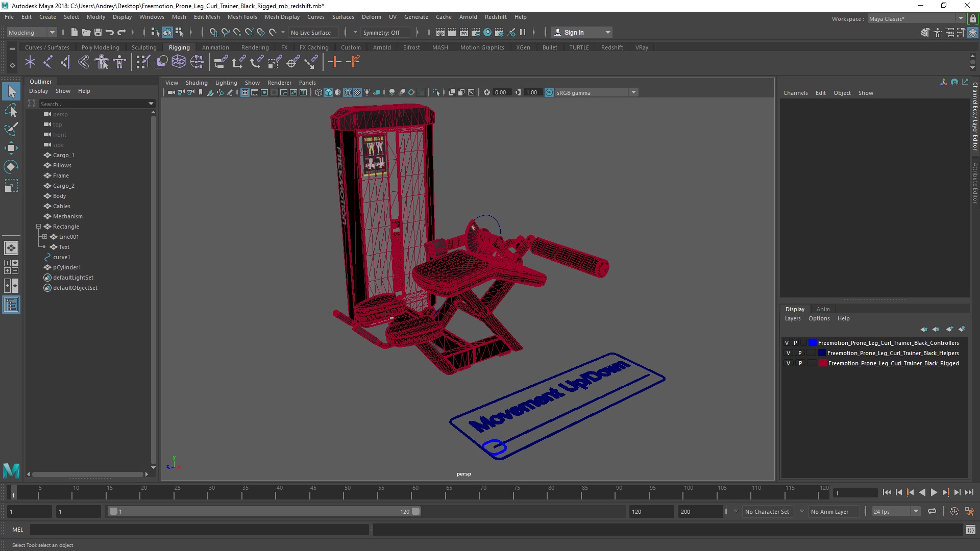Open the Outliner search filter dropdown arrow

click(151, 104)
